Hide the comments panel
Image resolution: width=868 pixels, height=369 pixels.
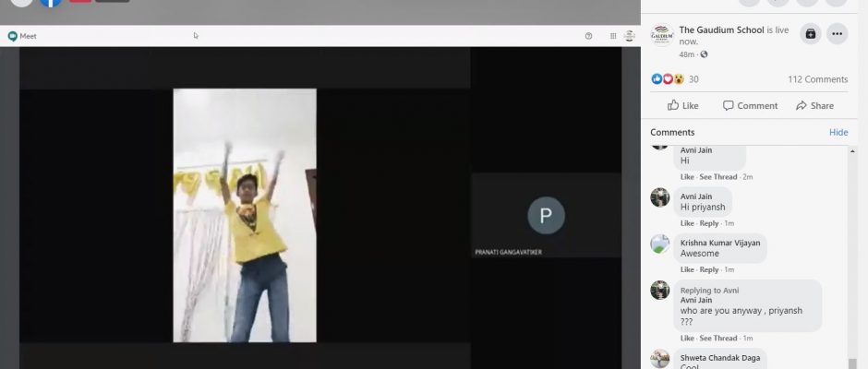tap(838, 132)
